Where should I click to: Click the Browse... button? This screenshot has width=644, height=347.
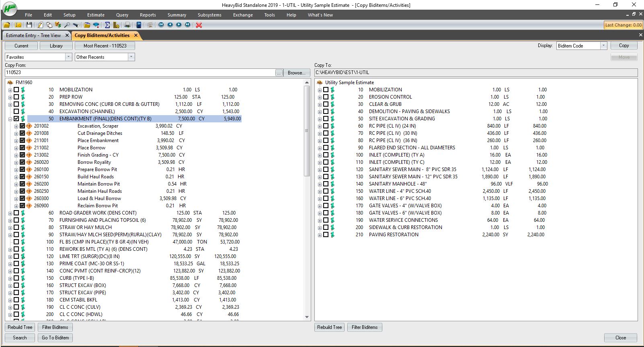click(x=297, y=73)
